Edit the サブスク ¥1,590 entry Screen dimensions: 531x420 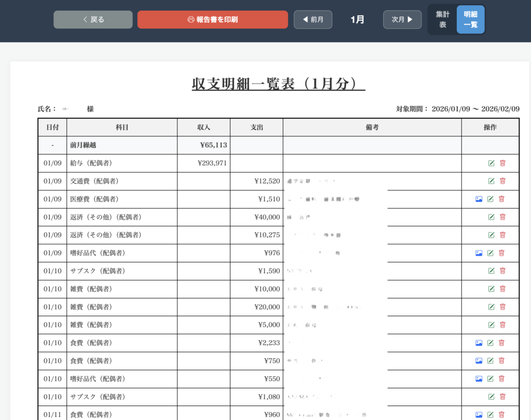click(x=491, y=271)
